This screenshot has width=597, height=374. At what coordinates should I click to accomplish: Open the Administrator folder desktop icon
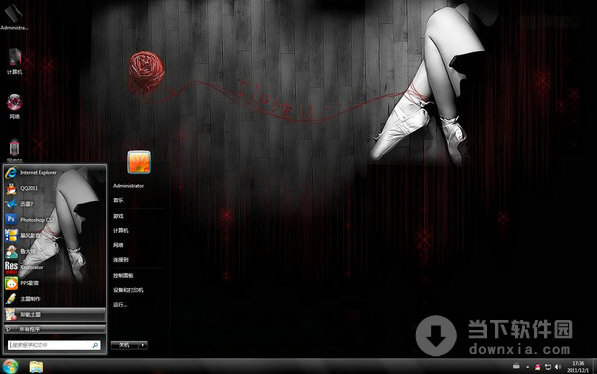pos(14,16)
